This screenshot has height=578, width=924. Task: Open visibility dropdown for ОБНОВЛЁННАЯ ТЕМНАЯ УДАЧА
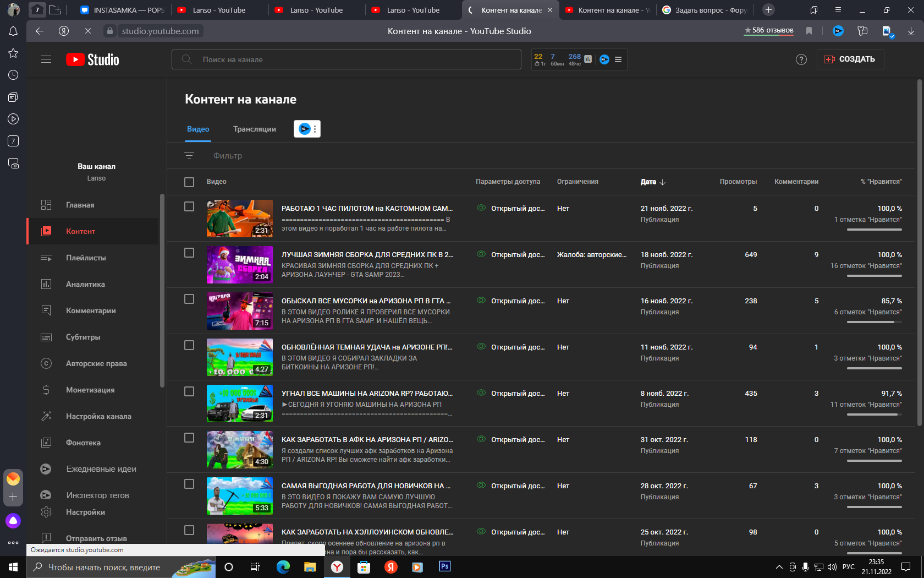pos(511,347)
